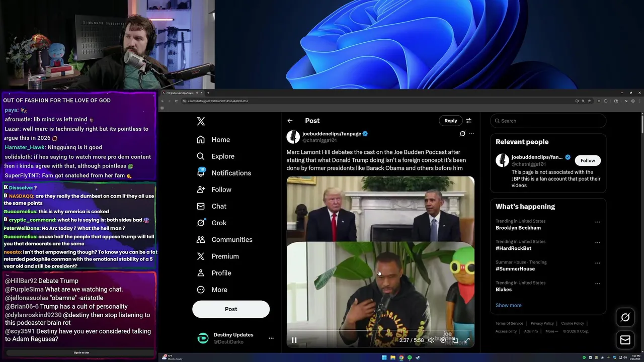Mute the video with the volume icon
The image size is (644, 362).
431,340
